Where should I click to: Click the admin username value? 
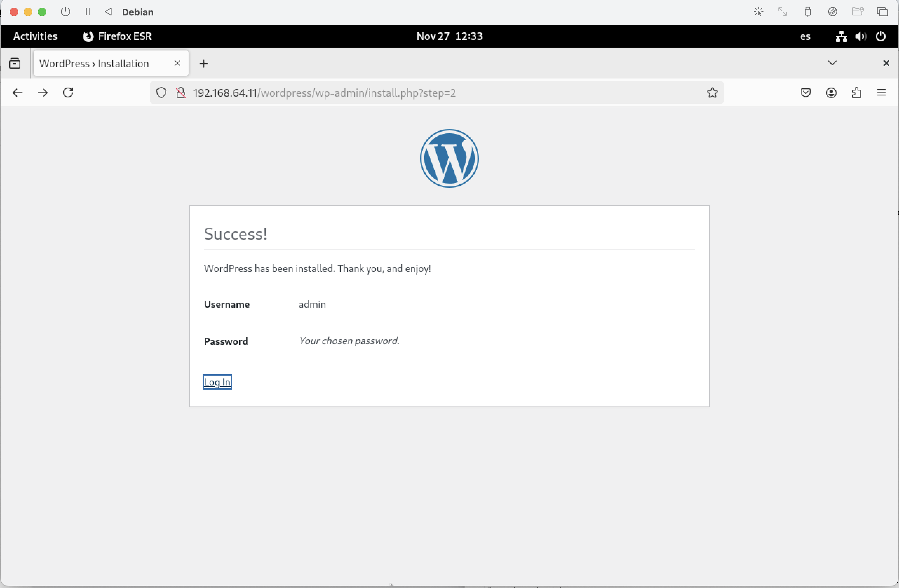312,304
